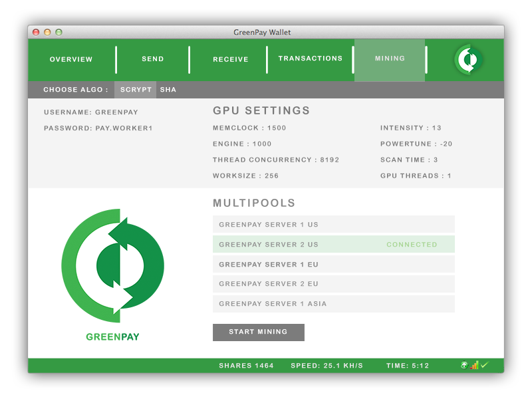Click the Choose Algo label
Screen dimensions: 532x399
(76, 90)
